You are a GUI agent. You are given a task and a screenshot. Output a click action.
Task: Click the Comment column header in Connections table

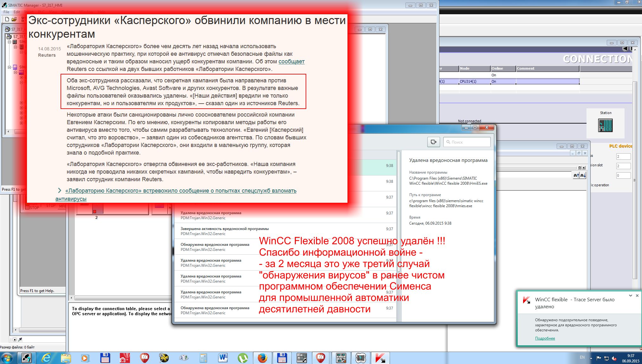548,68
